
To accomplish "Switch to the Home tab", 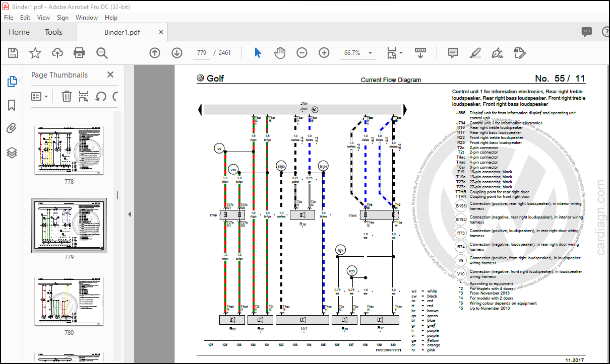I will coord(19,32).
